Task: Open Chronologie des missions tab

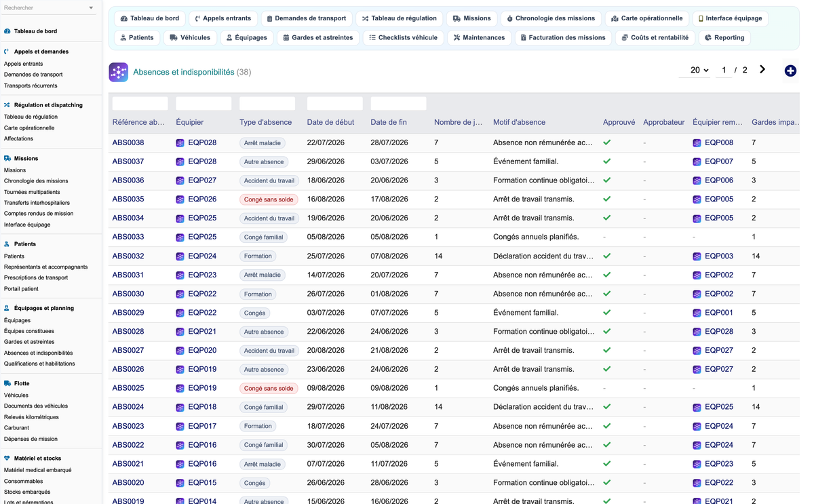Action: pyautogui.click(x=550, y=18)
